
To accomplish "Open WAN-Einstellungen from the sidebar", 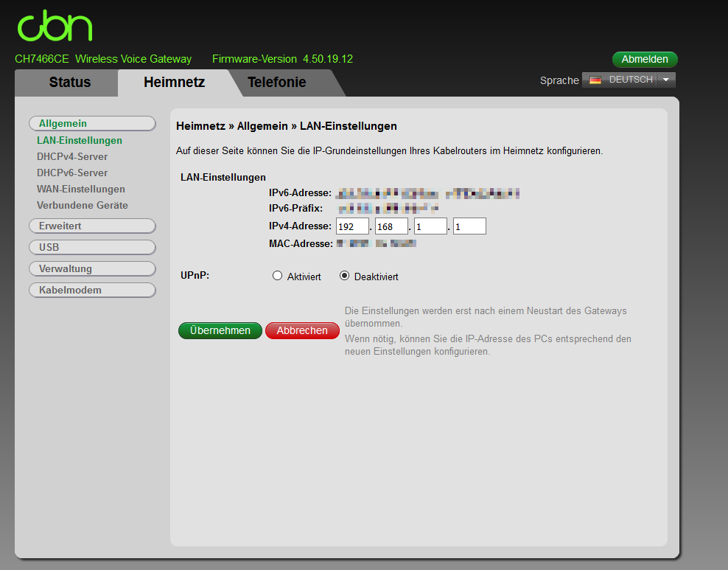I will [x=81, y=189].
